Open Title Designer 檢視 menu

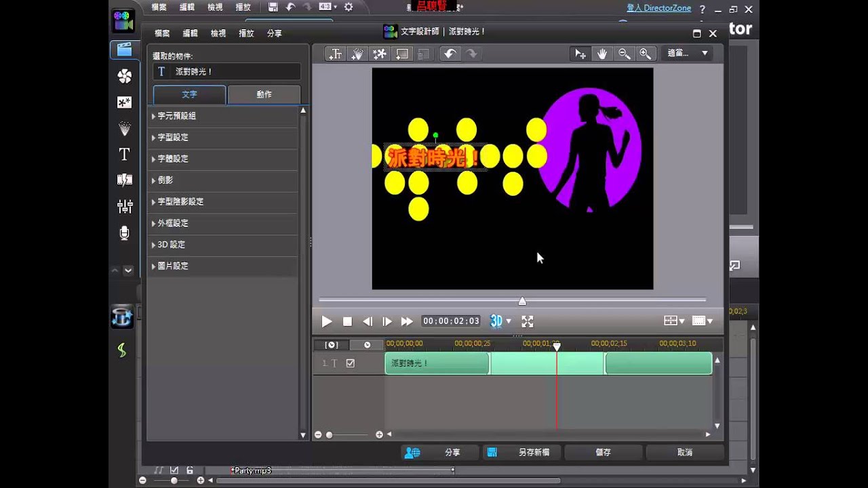click(x=218, y=33)
